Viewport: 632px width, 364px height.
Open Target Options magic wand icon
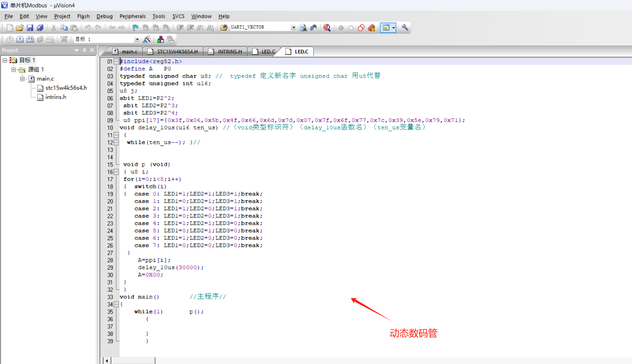click(x=147, y=39)
